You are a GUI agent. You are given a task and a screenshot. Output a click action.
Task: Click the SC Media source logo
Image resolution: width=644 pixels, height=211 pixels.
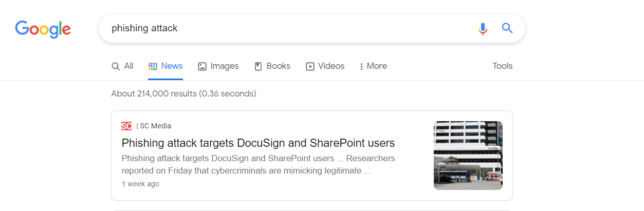tap(126, 126)
